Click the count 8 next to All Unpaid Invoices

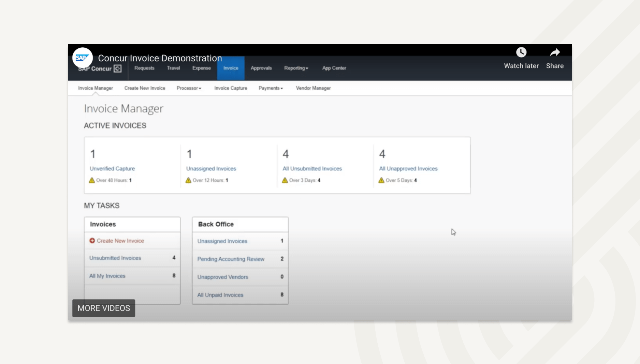[282, 295]
